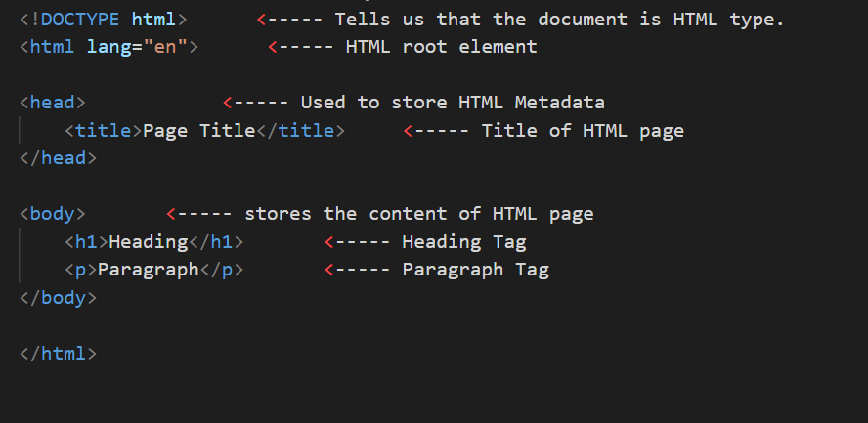Click the opening head tag
The image size is (868, 423).
click(x=53, y=103)
